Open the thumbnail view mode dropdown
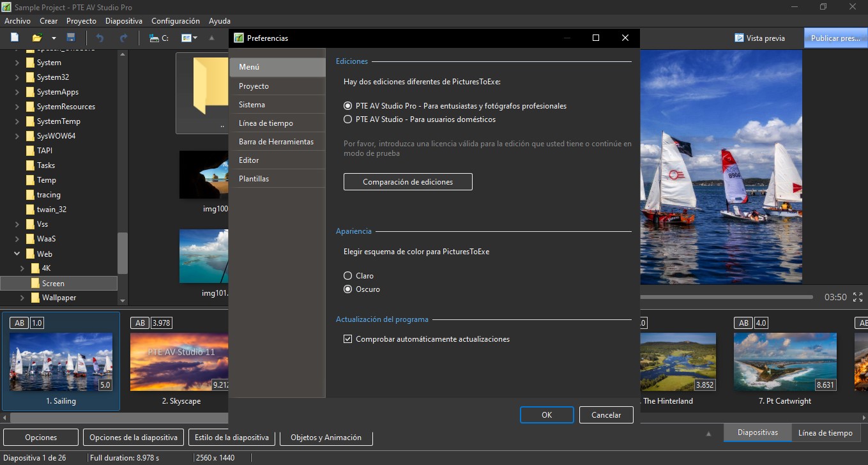This screenshot has width=868, height=465. tap(194, 38)
